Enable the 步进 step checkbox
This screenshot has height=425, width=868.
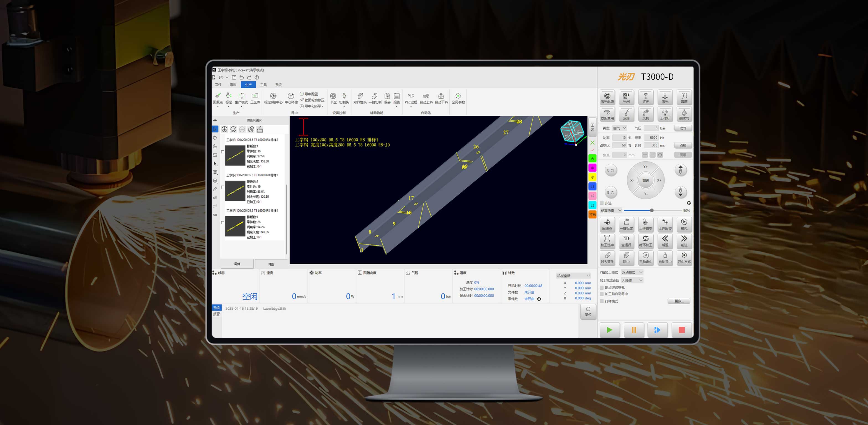point(602,203)
